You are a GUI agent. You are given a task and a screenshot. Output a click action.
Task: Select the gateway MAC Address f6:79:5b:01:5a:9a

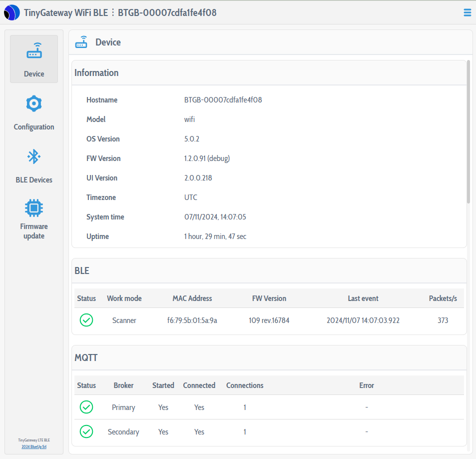[x=192, y=320]
